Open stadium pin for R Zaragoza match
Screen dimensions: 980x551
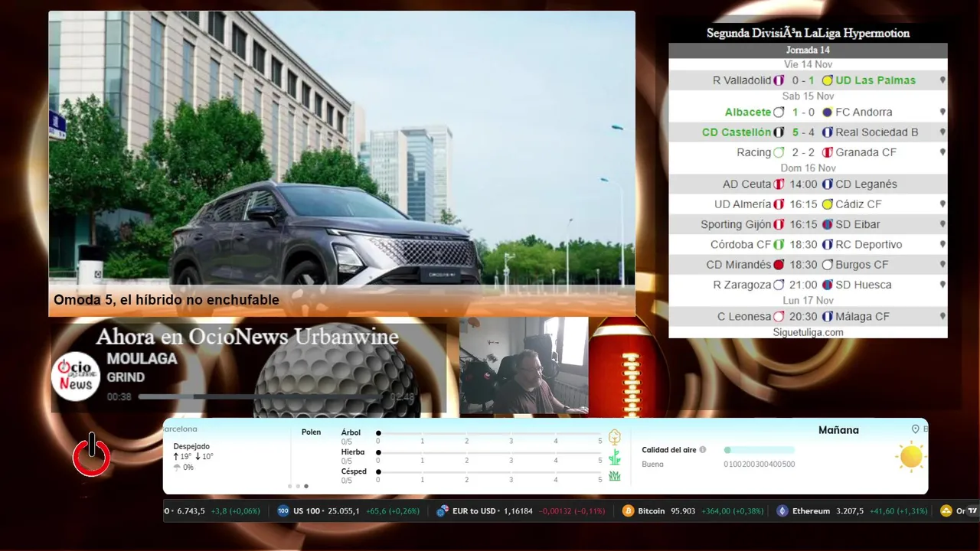[x=942, y=285]
